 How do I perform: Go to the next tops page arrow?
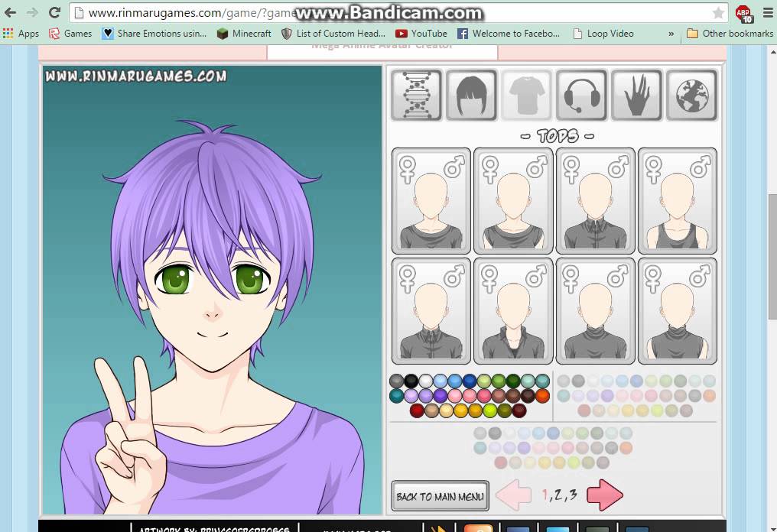coord(605,495)
